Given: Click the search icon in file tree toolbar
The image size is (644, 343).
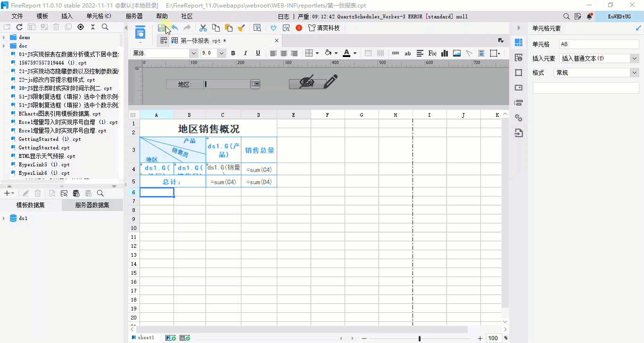Looking at the screenshot, I should [x=105, y=27].
